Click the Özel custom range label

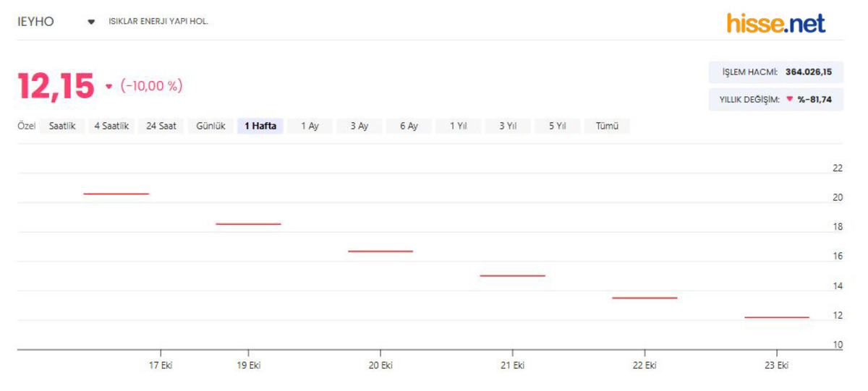pos(26,126)
